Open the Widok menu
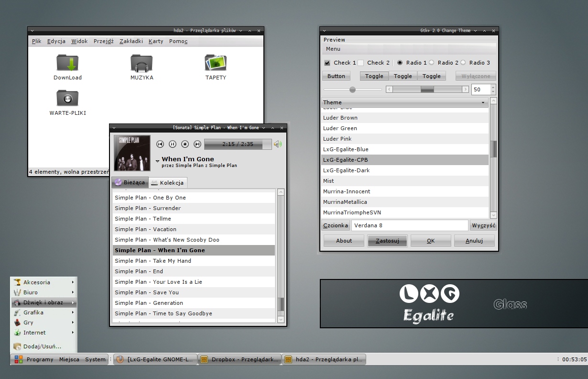 pyautogui.click(x=79, y=41)
